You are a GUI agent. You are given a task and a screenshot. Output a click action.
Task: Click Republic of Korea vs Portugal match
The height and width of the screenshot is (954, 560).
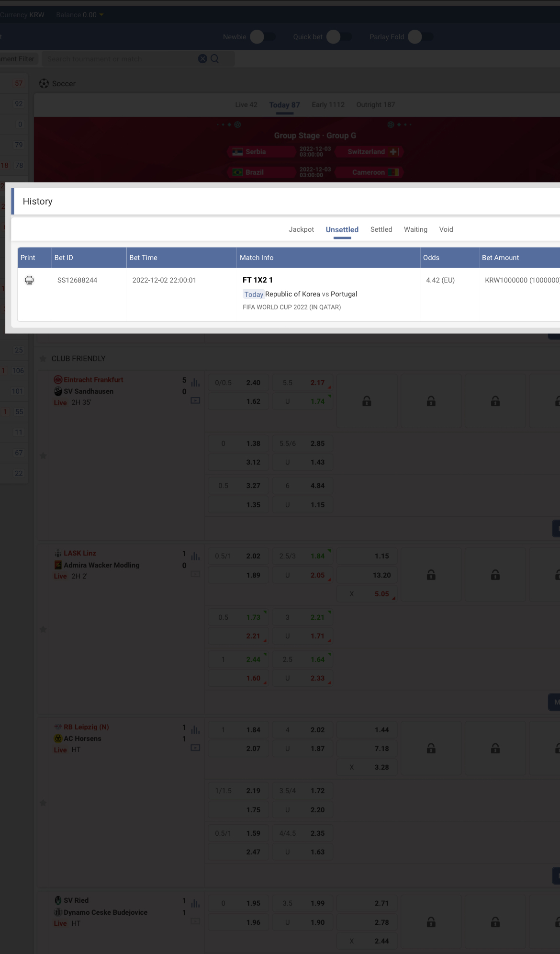(311, 294)
